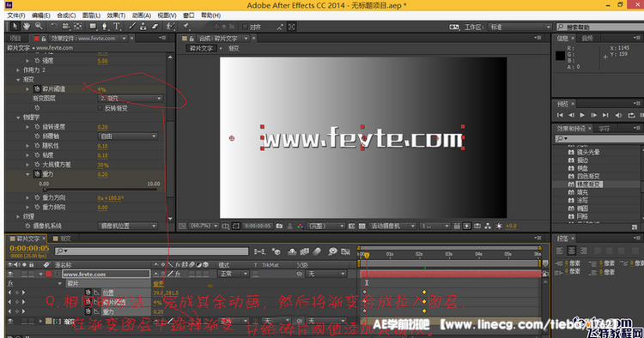The width and height of the screenshot is (644, 338).
Task: Click the reset exposure icon
Action: 499,226
